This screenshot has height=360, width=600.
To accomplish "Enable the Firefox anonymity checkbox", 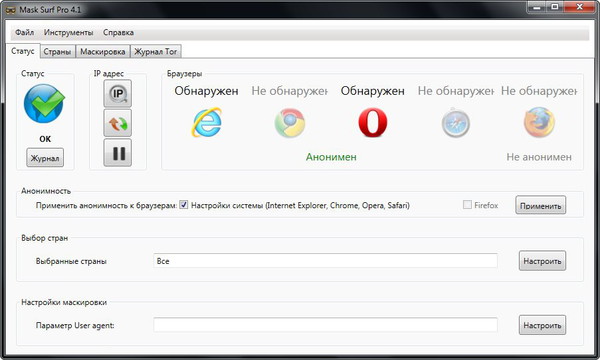I will click(x=467, y=205).
